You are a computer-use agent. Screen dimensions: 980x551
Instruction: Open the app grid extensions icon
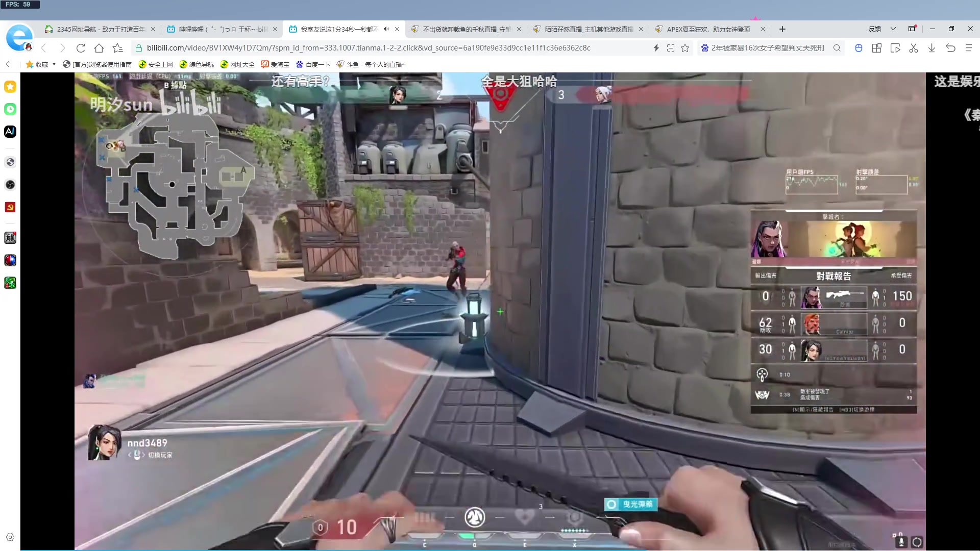coord(877,48)
